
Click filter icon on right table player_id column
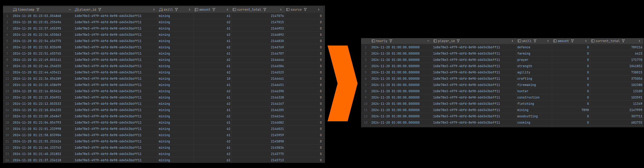tap(458, 41)
